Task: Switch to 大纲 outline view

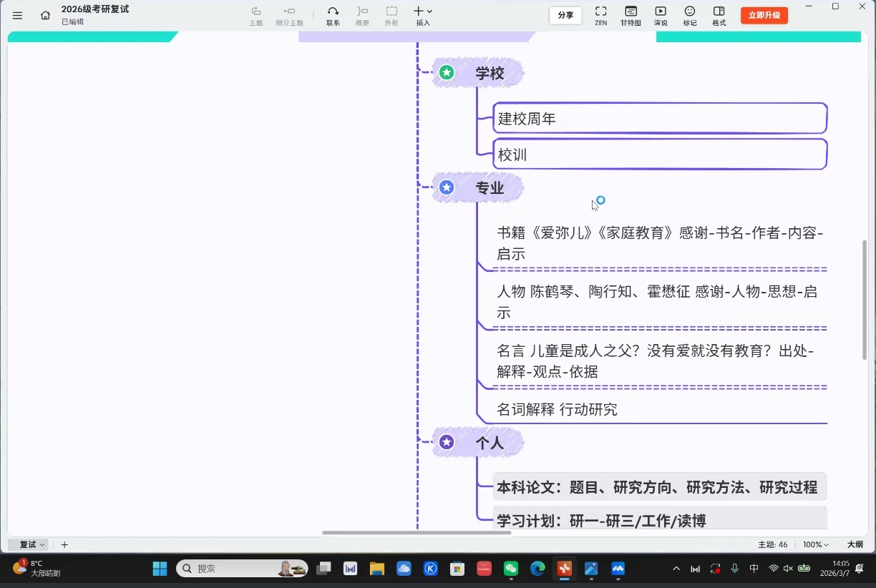Action: click(855, 544)
